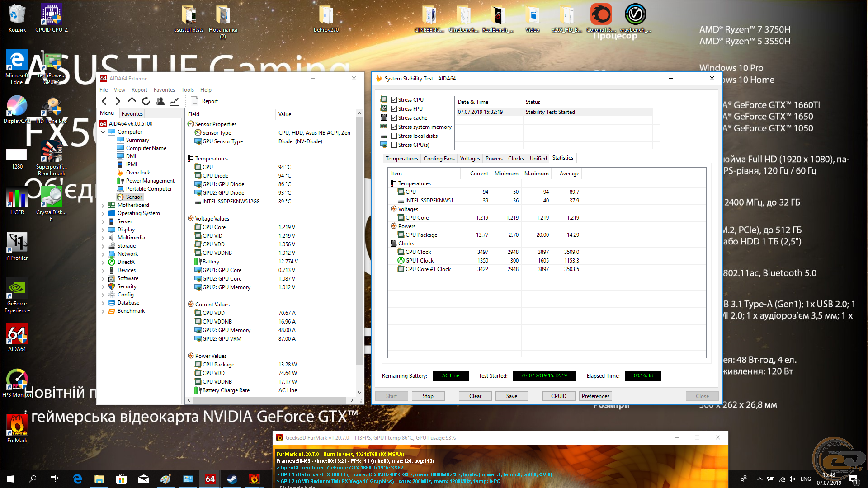Open Microsoft Edge desktop shortcut
The width and height of the screenshot is (868, 488).
(17, 67)
